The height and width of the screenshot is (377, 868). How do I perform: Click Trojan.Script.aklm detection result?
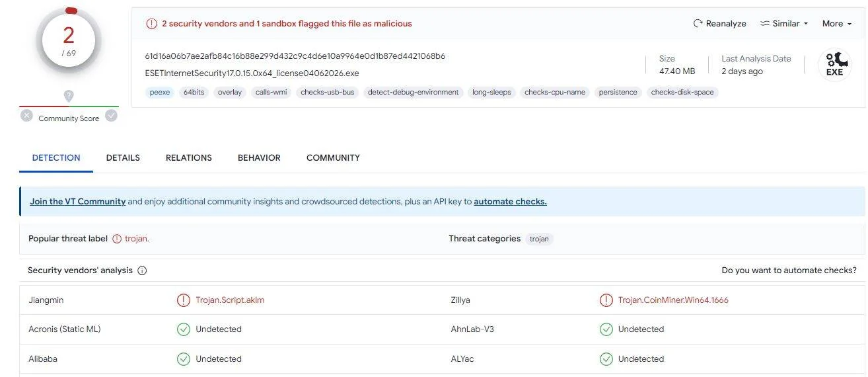pos(230,300)
